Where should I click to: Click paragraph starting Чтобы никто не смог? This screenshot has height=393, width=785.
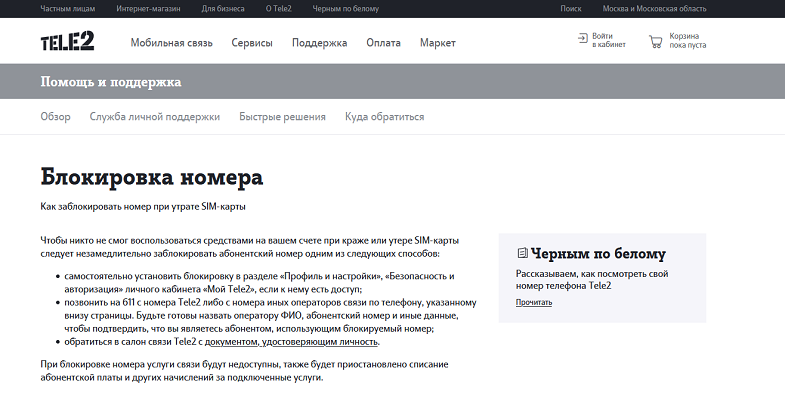[249, 247]
